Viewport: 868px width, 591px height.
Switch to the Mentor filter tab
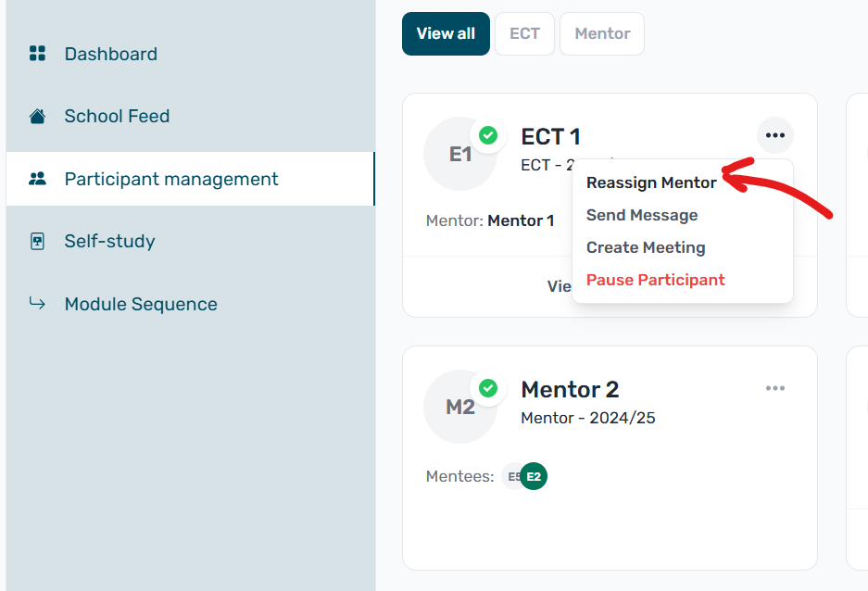point(602,33)
